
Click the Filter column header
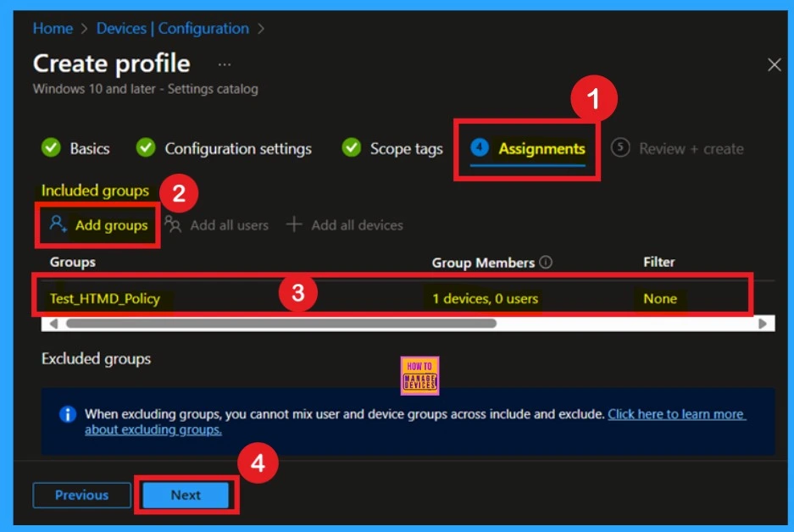pos(658,263)
